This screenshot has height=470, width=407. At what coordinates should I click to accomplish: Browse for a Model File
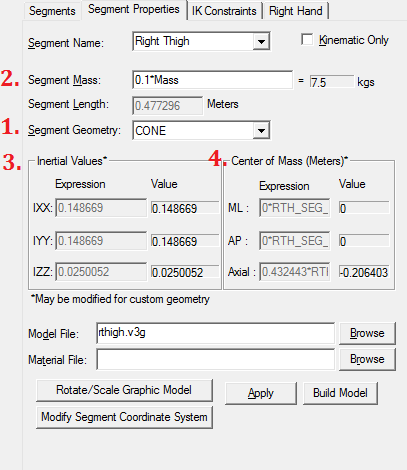367,333
